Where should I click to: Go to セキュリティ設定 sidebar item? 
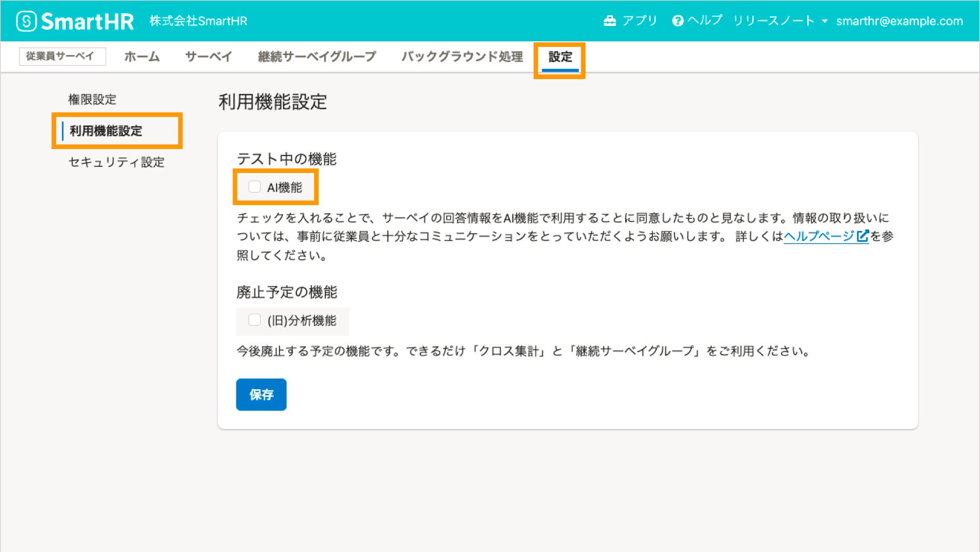coord(116,162)
